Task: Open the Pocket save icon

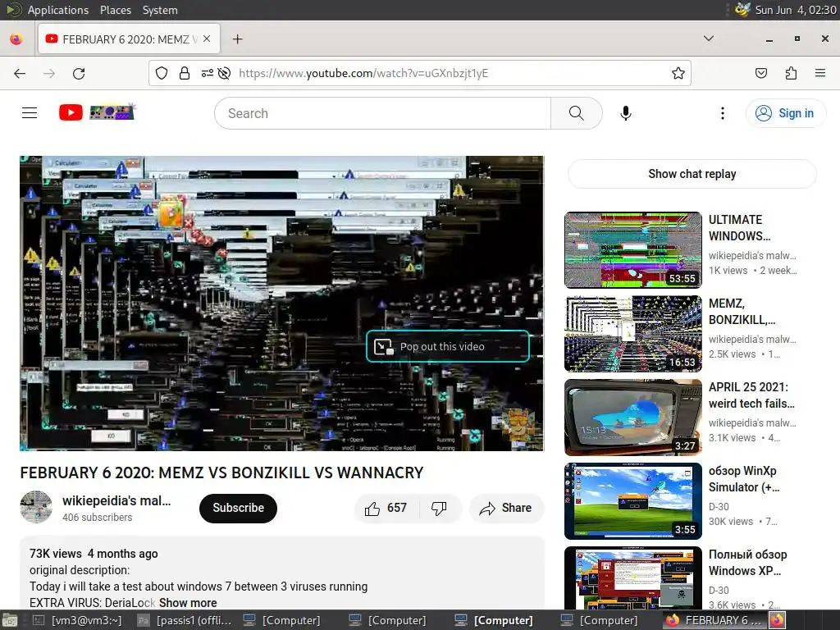Action: (x=761, y=73)
